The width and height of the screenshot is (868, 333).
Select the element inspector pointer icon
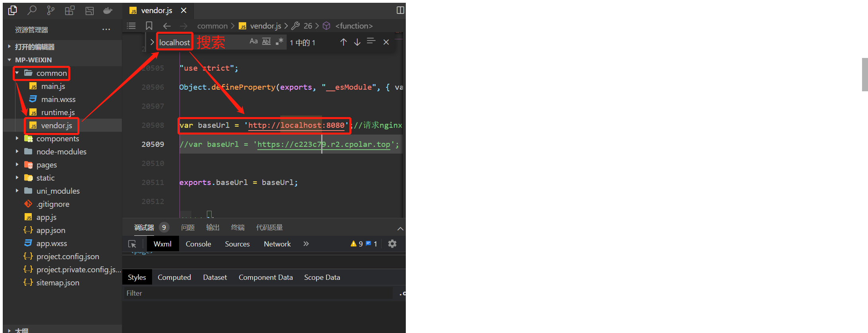pyautogui.click(x=132, y=244)
